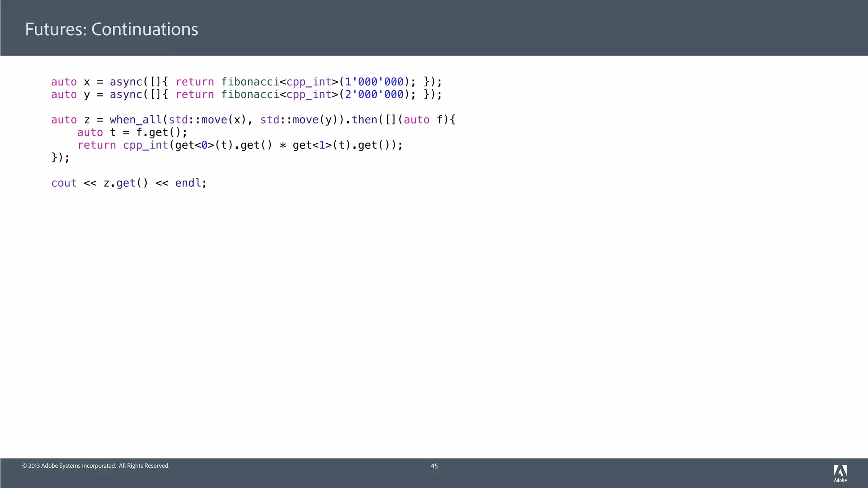Click the 'auto x' declaration keyword

[64, 82]
